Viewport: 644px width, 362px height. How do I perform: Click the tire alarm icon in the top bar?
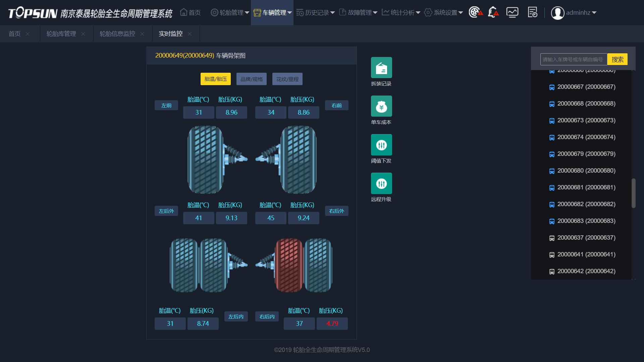(475, 12)
